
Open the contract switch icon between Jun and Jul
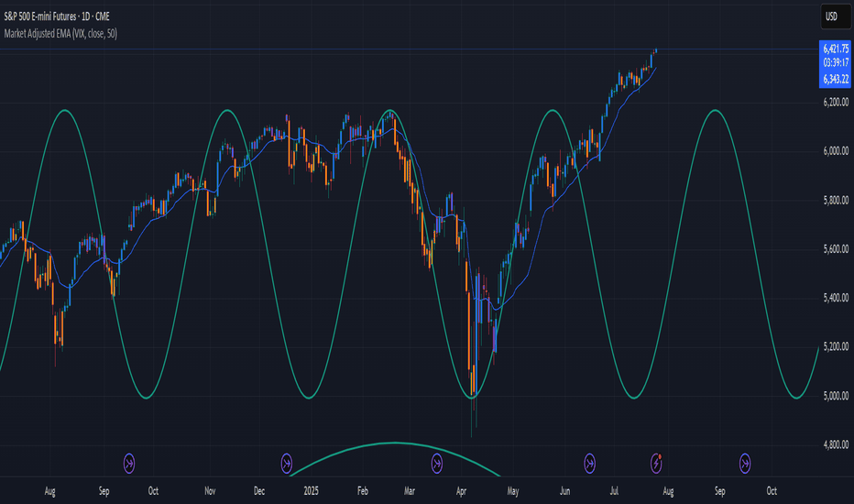tap(590, 464)
